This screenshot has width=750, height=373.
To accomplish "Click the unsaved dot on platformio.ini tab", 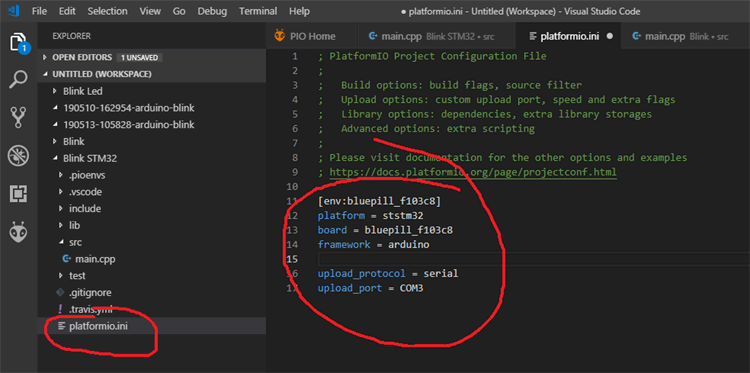I will point(609,36).
